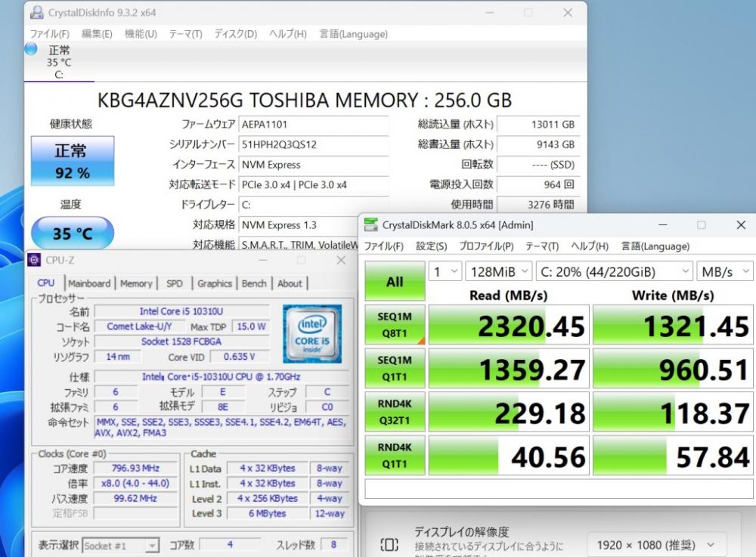This screenshot has height=557, width=756.
Task: Click the transfer mode PCIe 3.0 x4 field
Action: 314,184
